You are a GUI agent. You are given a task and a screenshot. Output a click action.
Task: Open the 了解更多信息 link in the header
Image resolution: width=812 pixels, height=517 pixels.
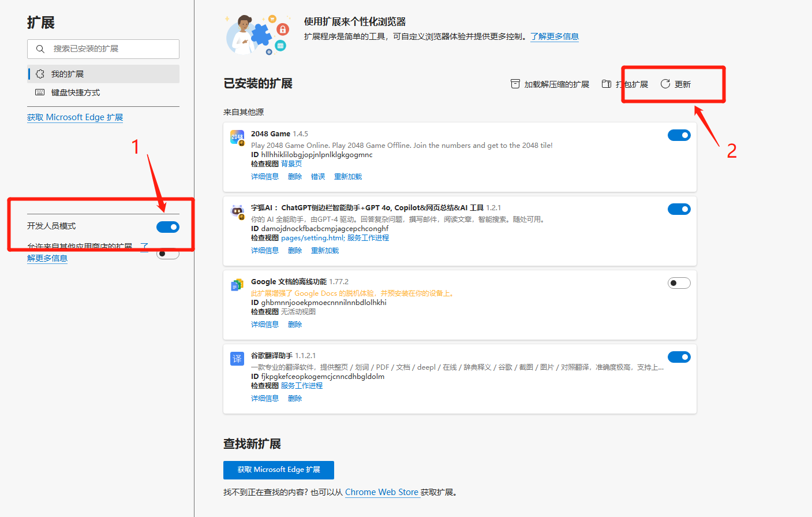pos(555,36)
